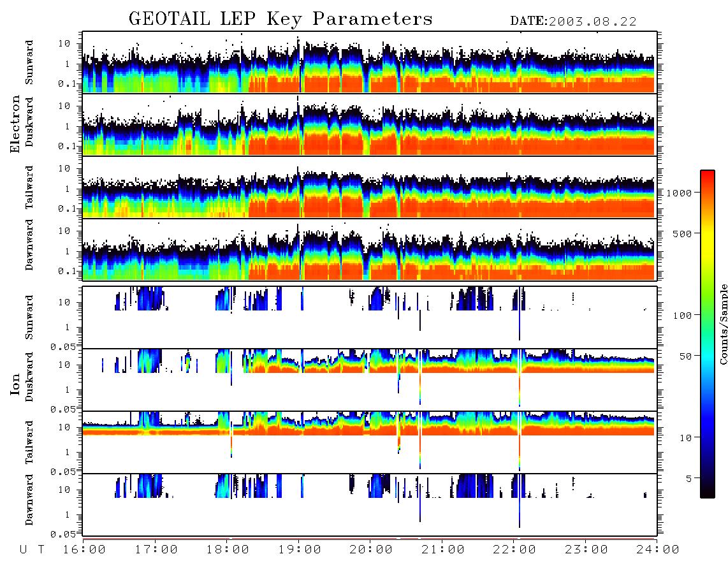The width and height of the screenshot is (728, 561).
Task: Click the 'GEOTAIL LEP Key Parameters' title
Action: (280, 19)
